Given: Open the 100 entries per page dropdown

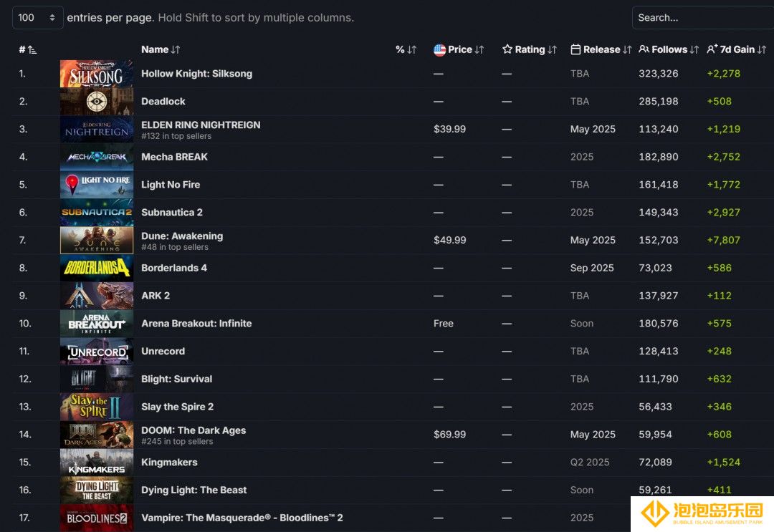Looking at the screenshot, I should click(x=37, y=18).
